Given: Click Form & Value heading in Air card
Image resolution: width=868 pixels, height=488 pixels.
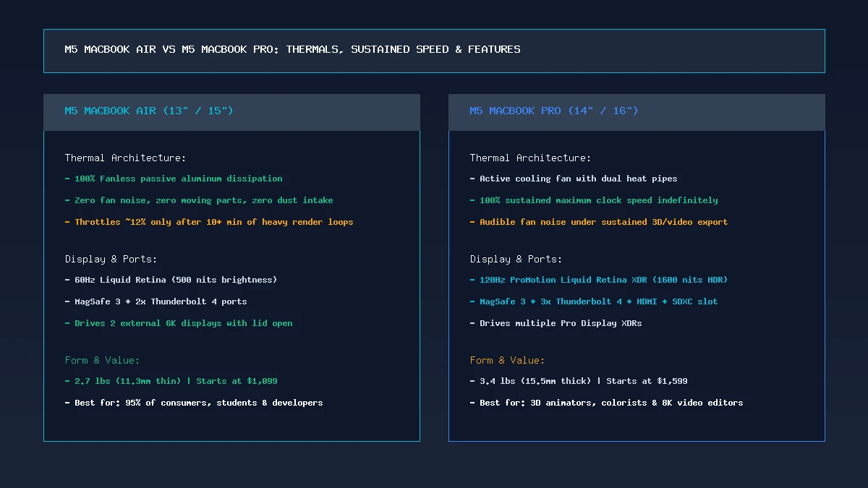Looking at the screenshot, I should [x=102, y=360].
